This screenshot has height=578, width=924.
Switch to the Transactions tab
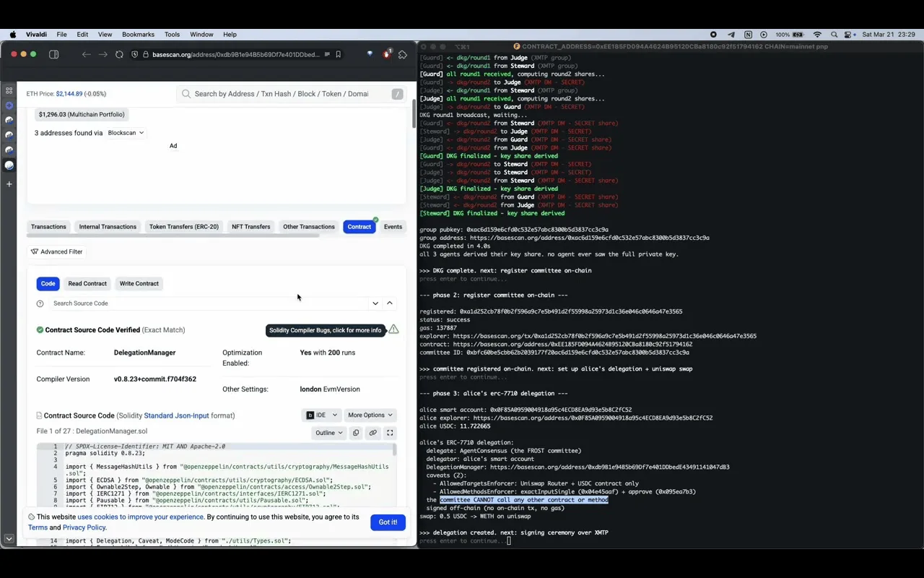(x=48, y=227)
